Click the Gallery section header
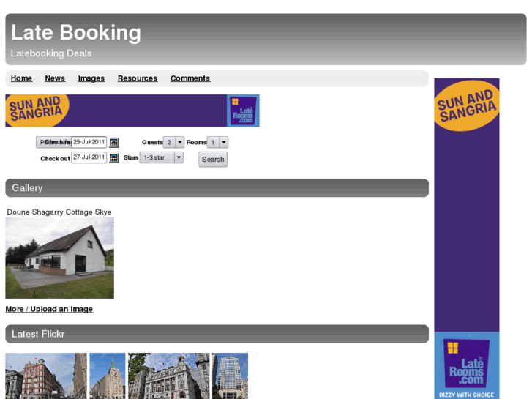This screenshot has height=399, width=532. [217, 187]
